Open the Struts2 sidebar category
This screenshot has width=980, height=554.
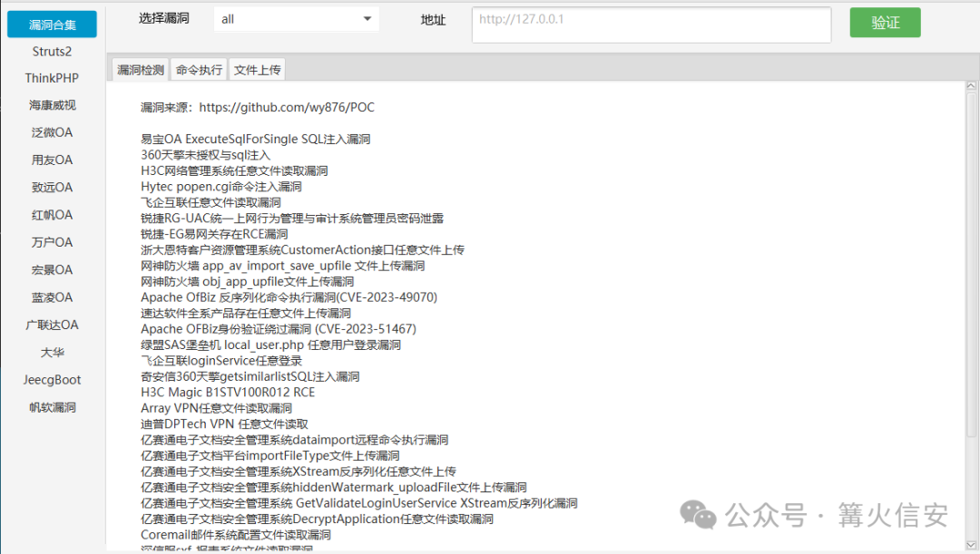click(52, 51)
